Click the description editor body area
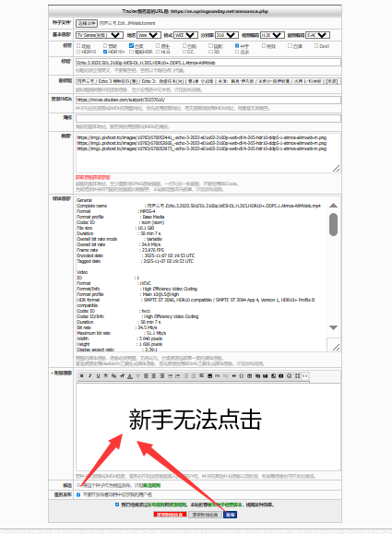This screenshot has height=534, width=392. point(208,427)
